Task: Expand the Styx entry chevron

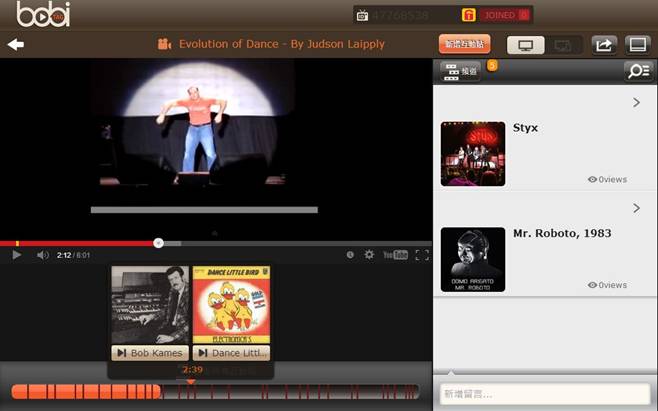Action: point(636,102)
